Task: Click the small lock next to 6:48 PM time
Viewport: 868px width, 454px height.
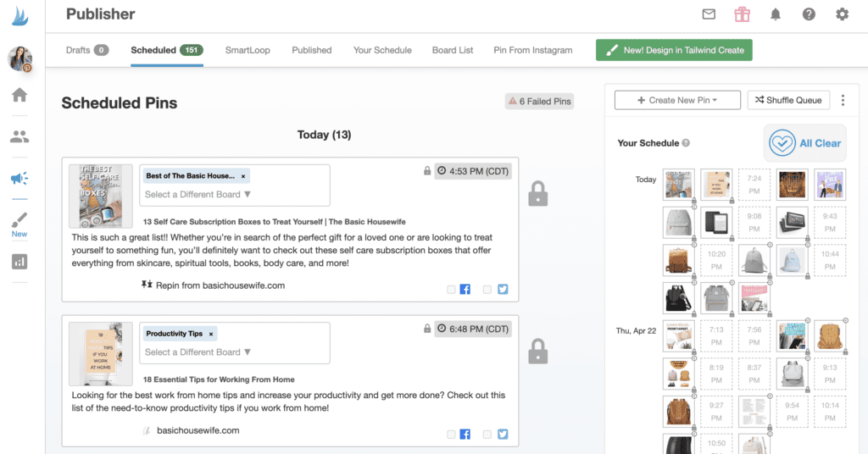Action: pyautogui.click(x=427, y=329)
